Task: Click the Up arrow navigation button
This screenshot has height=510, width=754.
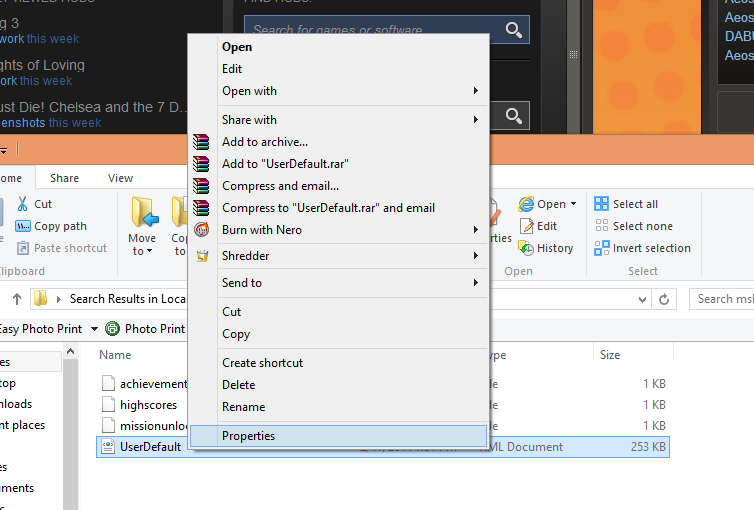Action: tap(17, 299)
